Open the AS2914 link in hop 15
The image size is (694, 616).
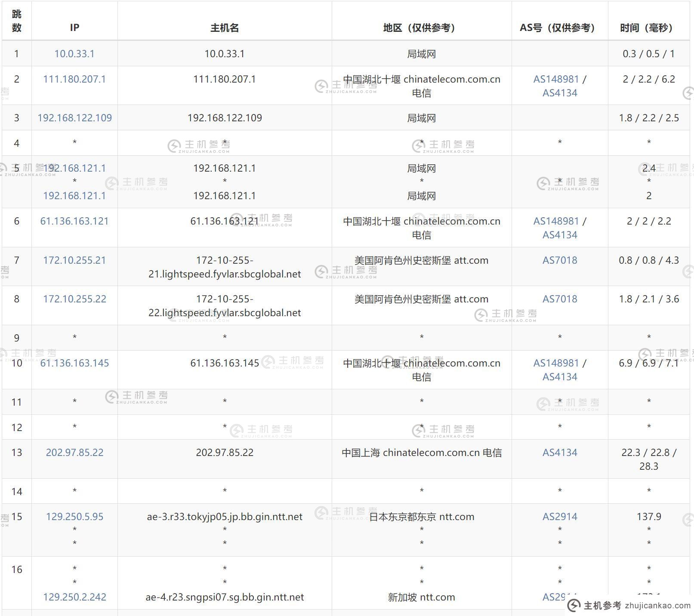[x=560, y=517]
